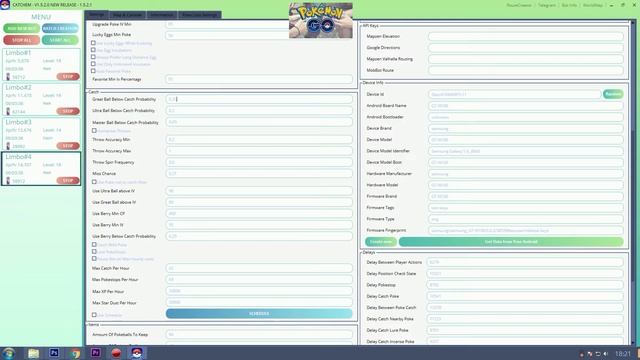Screen dimensions: 640x360
Task: Click the Device Id field
Action: 514,94
